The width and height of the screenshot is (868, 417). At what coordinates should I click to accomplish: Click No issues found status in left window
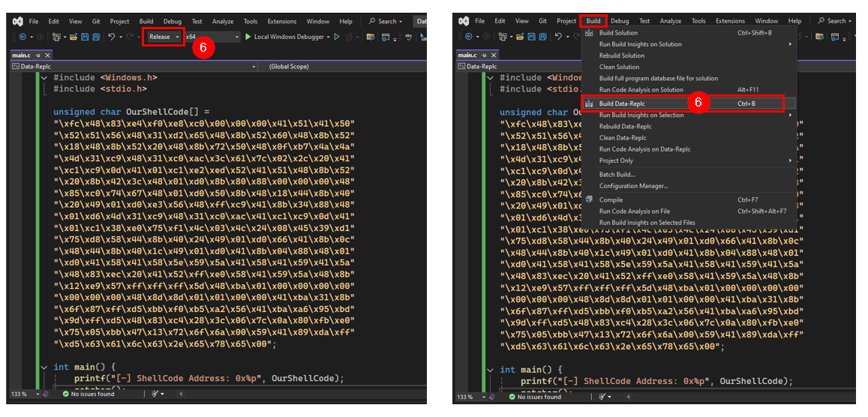(x=89, y=394)
